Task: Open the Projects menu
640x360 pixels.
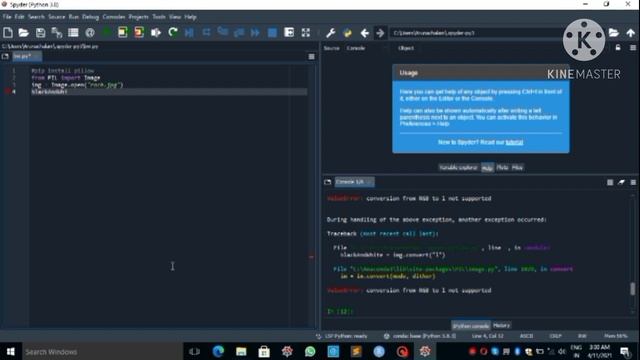Action: click(138, 17)
